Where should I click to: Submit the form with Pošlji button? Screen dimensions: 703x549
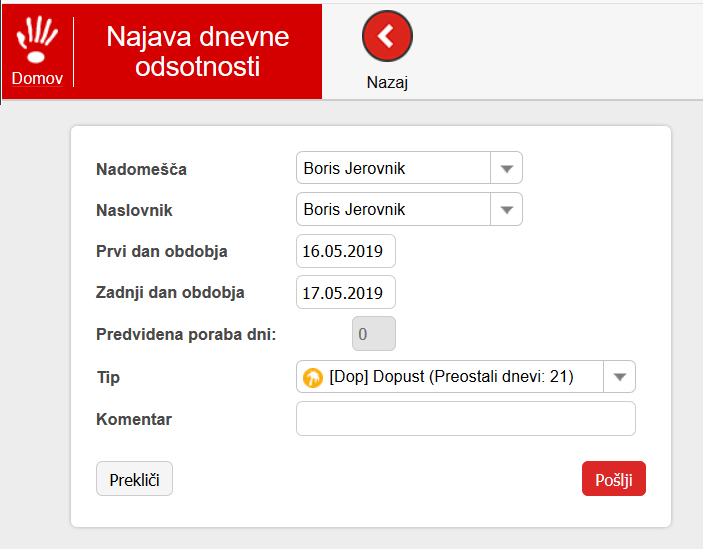coord(614,479)
